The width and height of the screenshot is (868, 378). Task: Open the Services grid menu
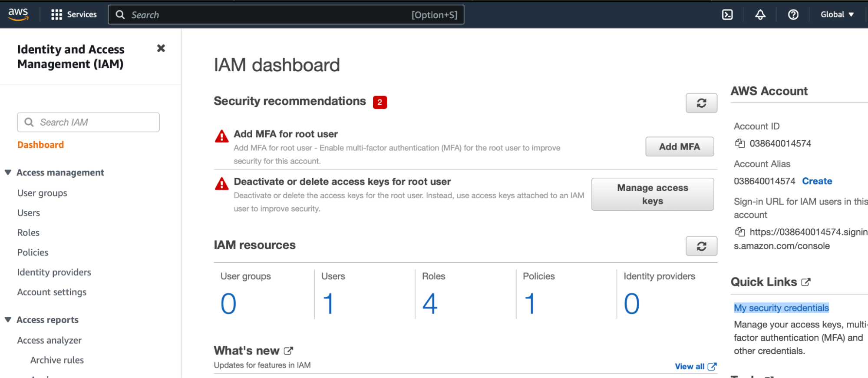pos(74,14)
